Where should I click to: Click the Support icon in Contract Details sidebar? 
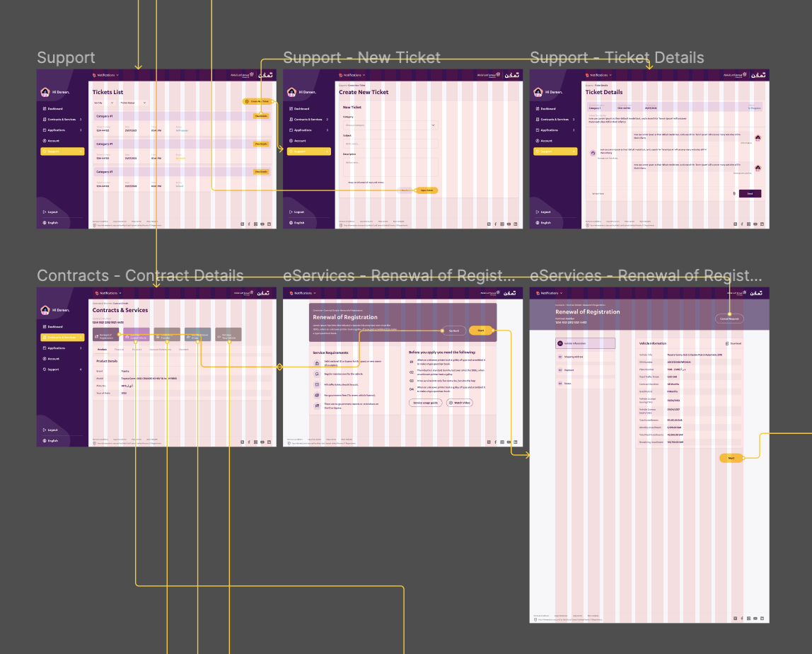click(45, 369)
